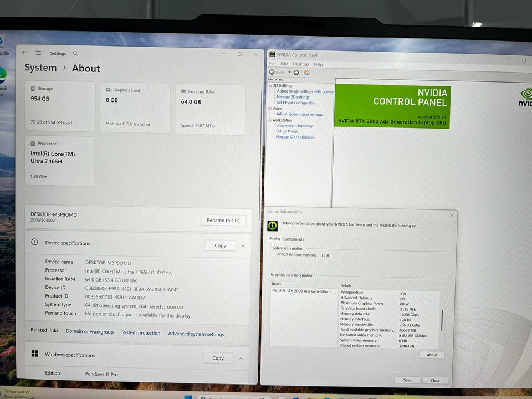Click Save button in System Information
Screen dimensions: 532x399
(407, 380)
